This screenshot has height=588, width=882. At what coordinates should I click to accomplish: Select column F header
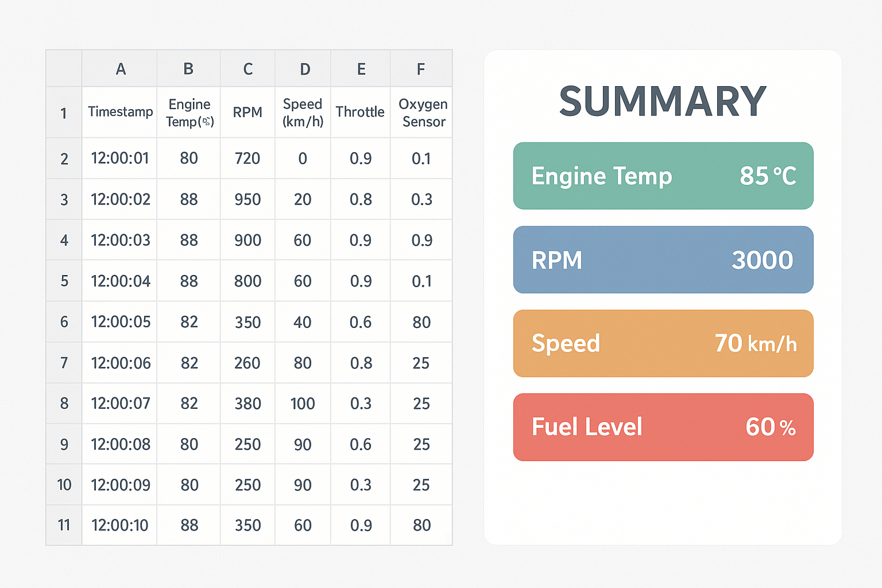pos(421,69)
